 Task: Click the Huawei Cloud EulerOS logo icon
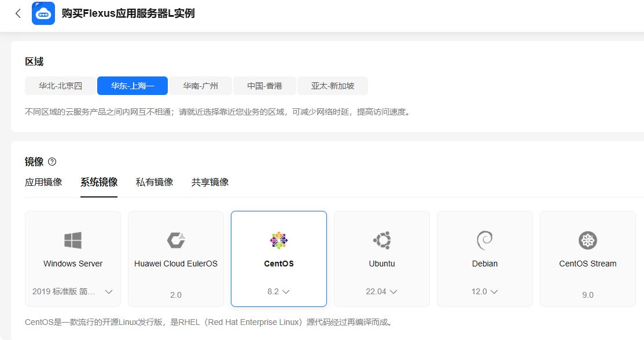[176, 240]
